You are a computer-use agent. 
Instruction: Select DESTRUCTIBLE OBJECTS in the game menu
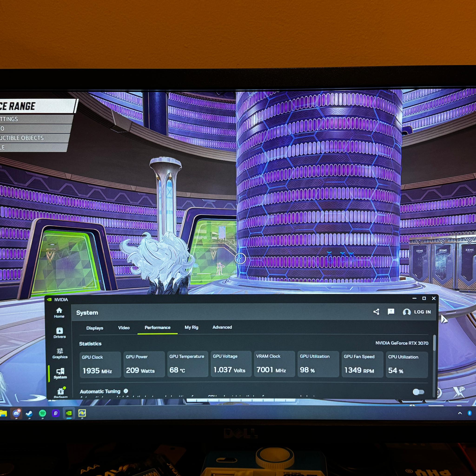tap(34, 138)
